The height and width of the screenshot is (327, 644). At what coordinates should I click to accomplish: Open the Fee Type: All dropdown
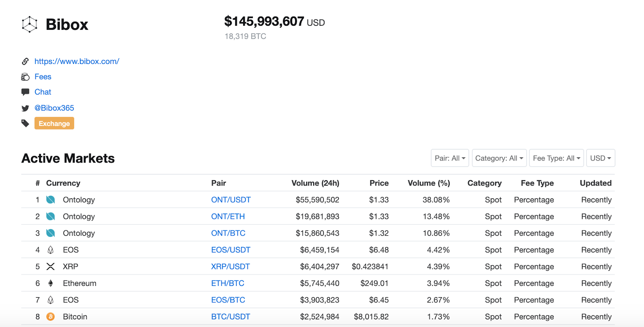click(x=557, y=158)
